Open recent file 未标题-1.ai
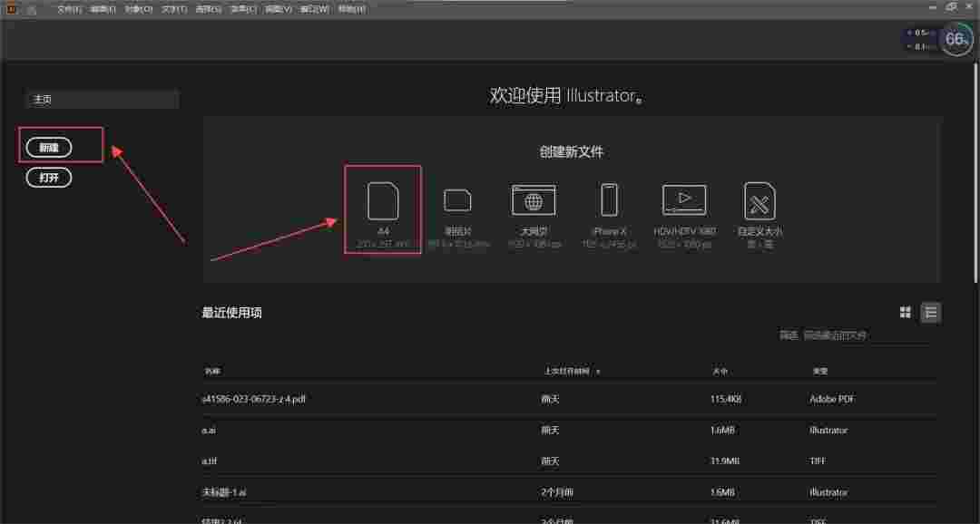Viewport: 980px width, 524px height. (x=224, y=492)
